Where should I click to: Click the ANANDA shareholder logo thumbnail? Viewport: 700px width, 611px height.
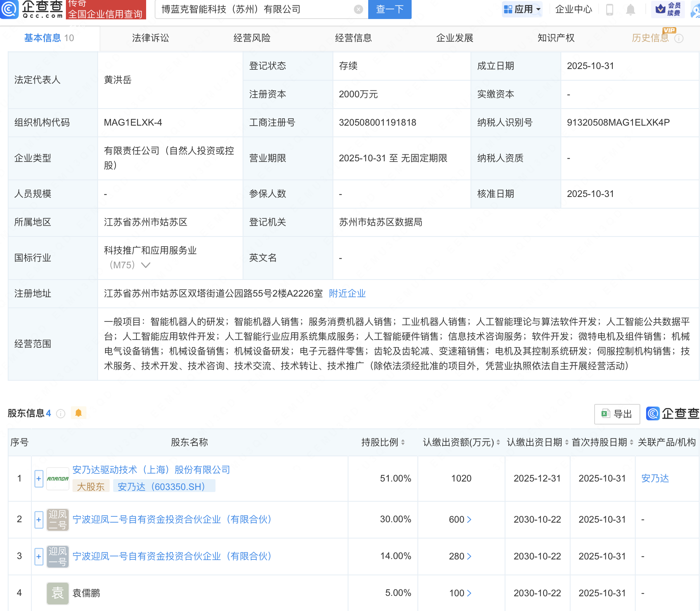click(x=58, y=479)
